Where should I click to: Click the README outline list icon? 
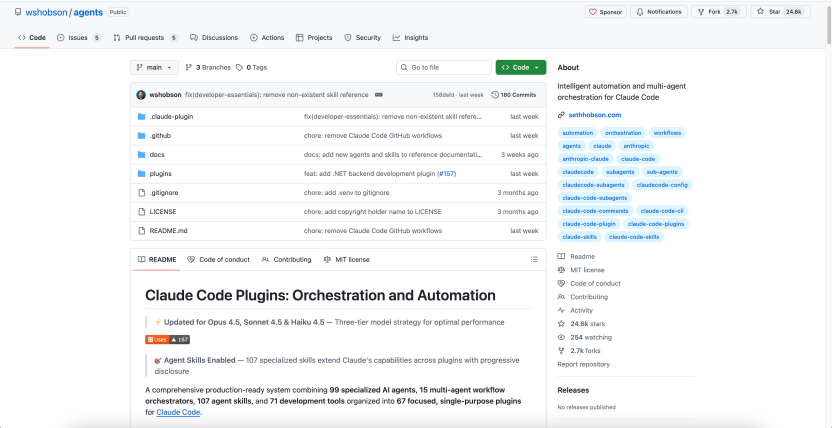[534, 259]
